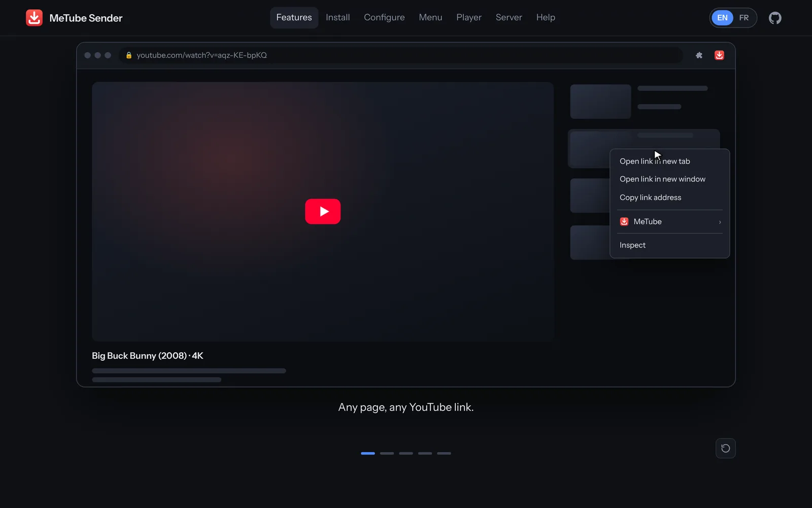Switch language to EN

(x=722, y=18)
